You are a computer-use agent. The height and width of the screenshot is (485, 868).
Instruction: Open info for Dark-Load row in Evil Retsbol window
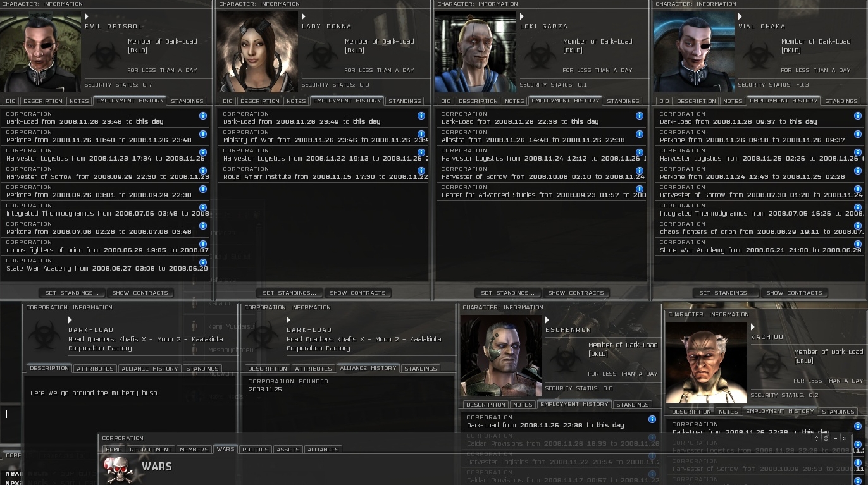point(203,116)
